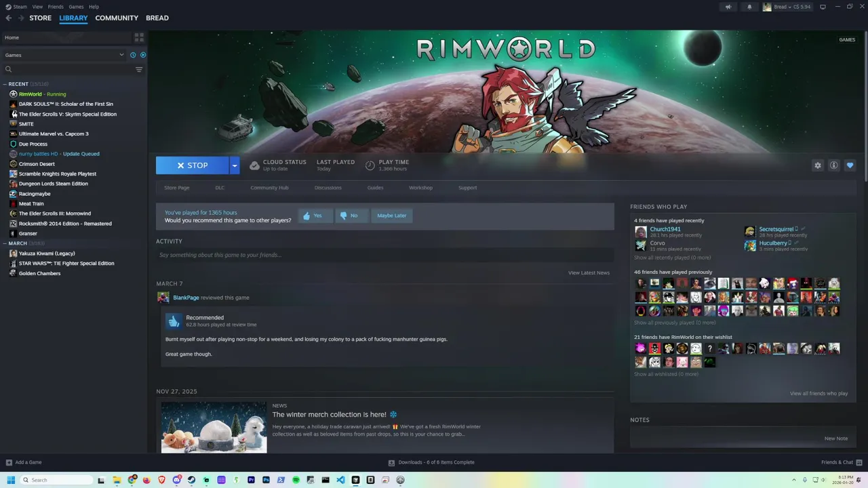
Task: Open the winter merch news thumbnail
Action: click(x=214, y=427)
